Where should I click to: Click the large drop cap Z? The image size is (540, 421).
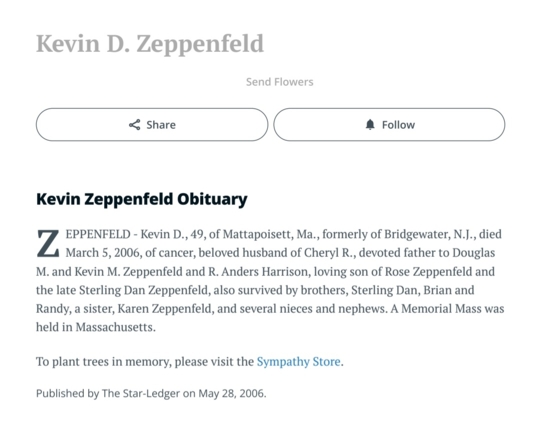[48, 244]
